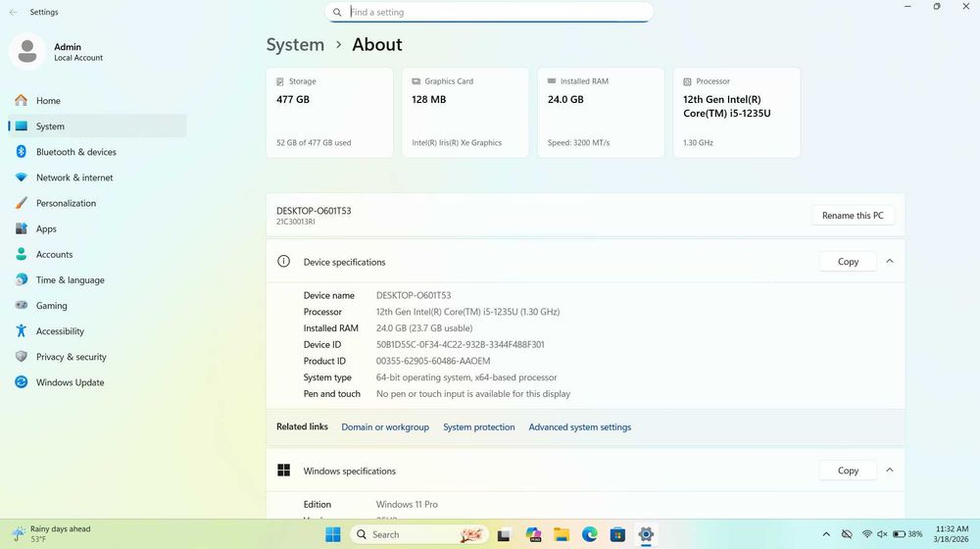The image size is (980, 549).
Task: Open Domain or workgroup link
Action: point(385,427)
